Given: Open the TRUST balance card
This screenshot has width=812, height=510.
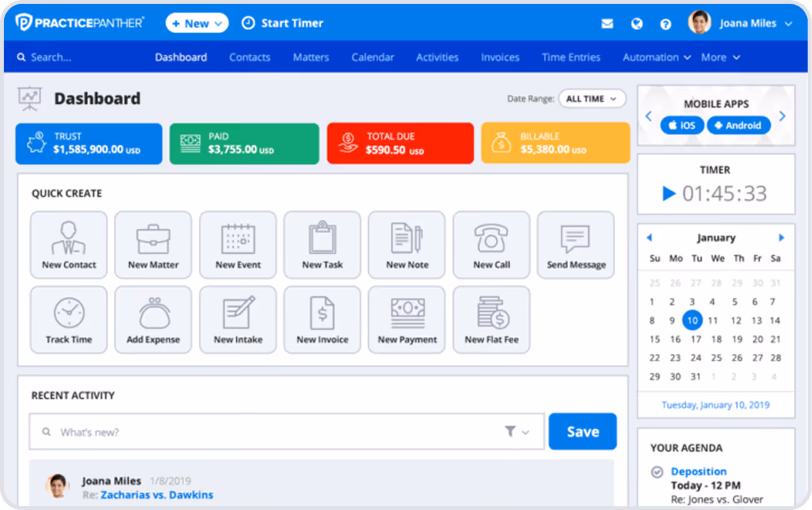Looking at the screenshot, I should (89, 144).
